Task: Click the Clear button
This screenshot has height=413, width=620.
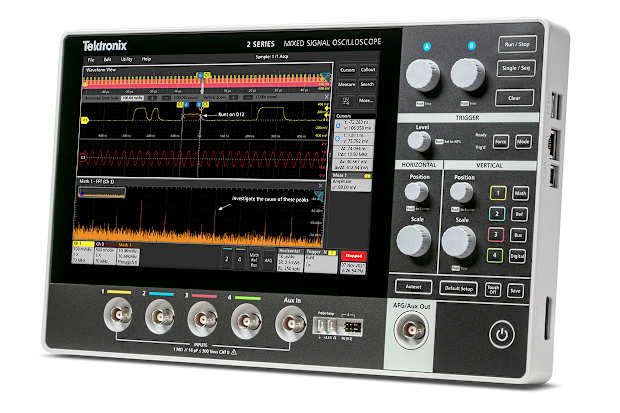Action: [514, 98]
